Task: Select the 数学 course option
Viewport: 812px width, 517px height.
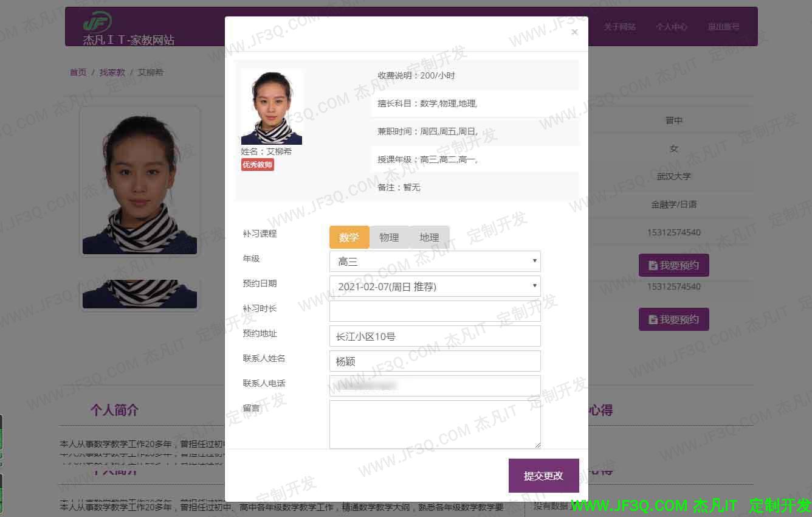Action: (x=349, y=237)
